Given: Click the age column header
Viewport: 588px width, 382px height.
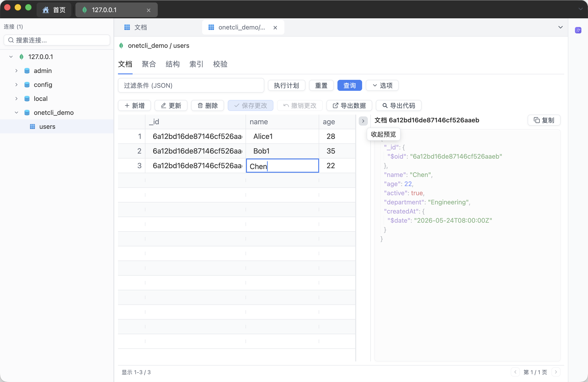Looking at the screenshot, I should coord(337,122).
